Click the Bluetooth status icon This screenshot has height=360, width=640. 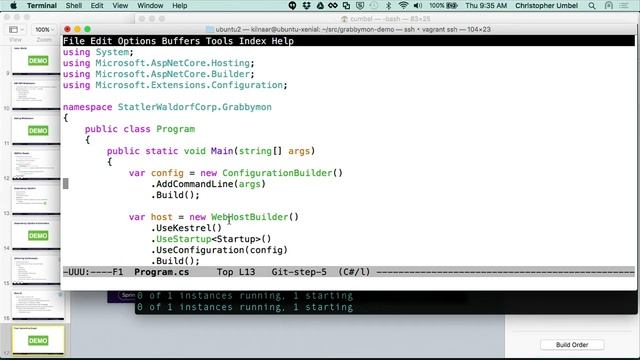tap(389, 6)
